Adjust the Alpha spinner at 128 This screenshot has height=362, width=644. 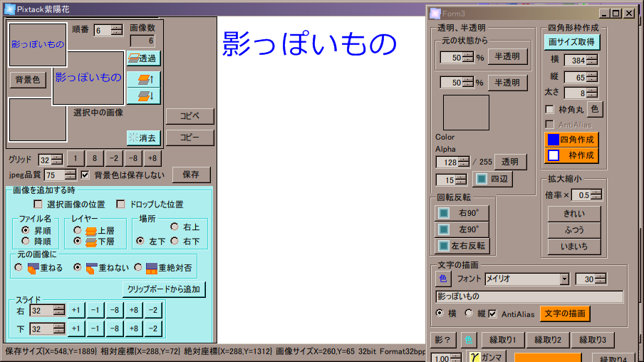point(464,162)
